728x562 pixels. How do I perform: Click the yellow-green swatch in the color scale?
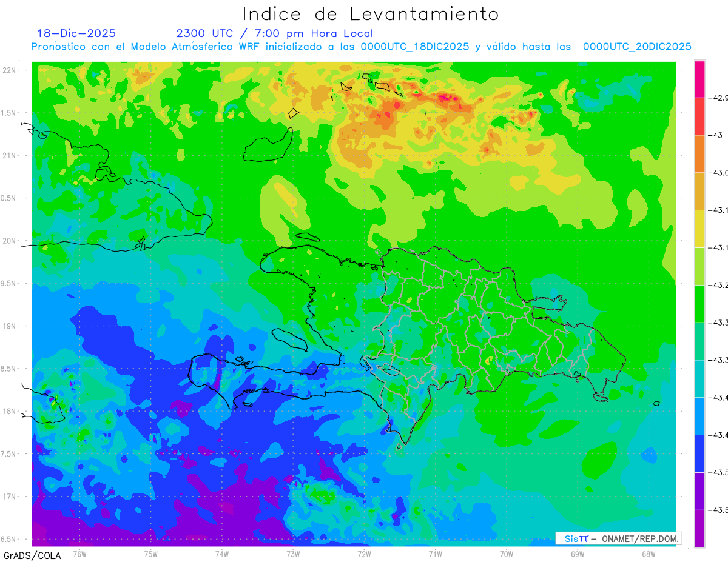click(700, 266)
